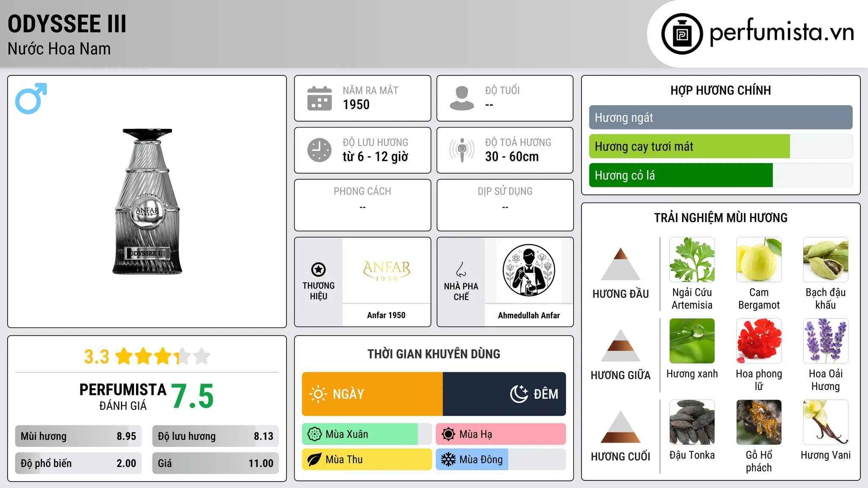Click the Perfumista đánh giá label
The height and width of the screenshot is (488, 868).
[123, 396]
